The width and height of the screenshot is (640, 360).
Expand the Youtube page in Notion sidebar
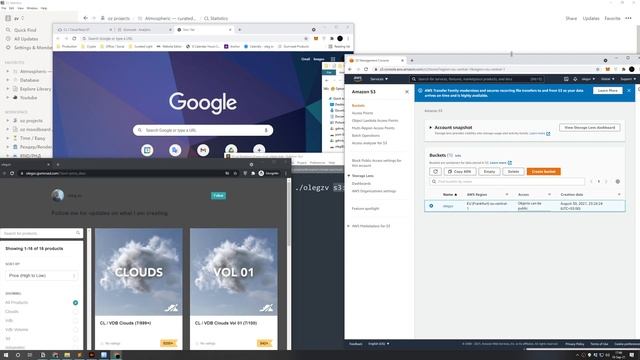7,98
